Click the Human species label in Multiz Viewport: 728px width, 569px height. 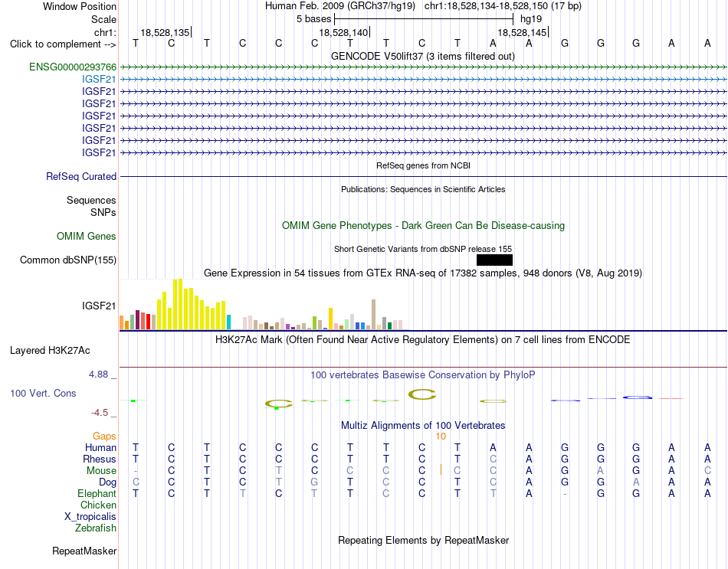tap(100, 448)
